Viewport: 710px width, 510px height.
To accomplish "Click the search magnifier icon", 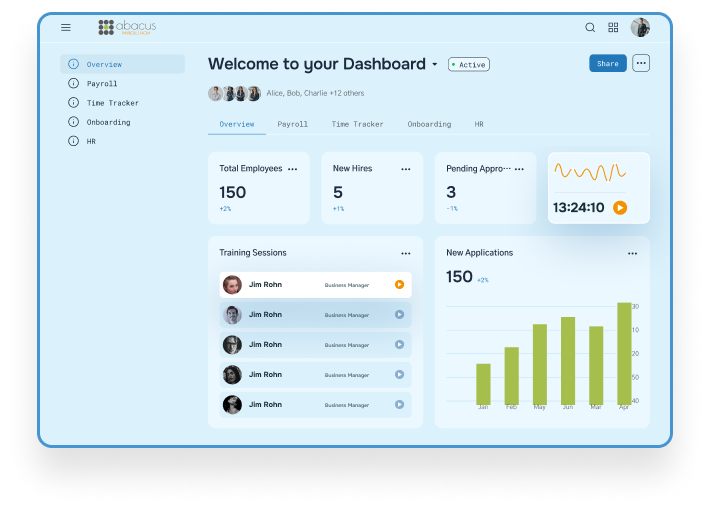I will [590, 28].
